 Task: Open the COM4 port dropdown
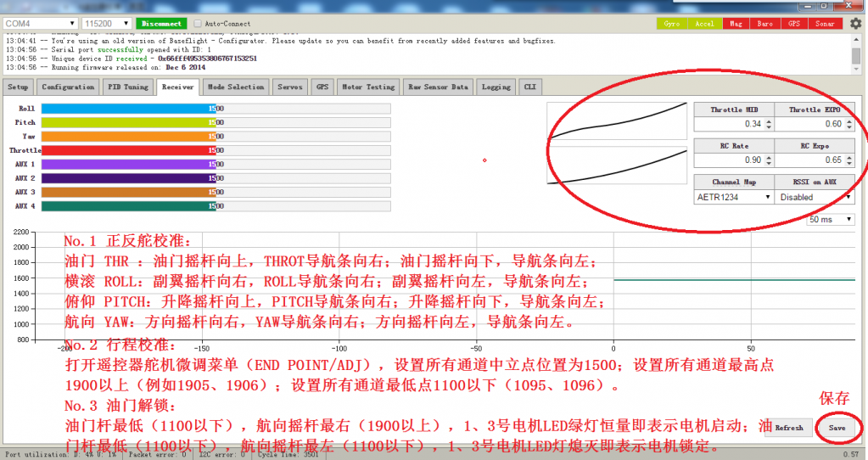(40, 23)
